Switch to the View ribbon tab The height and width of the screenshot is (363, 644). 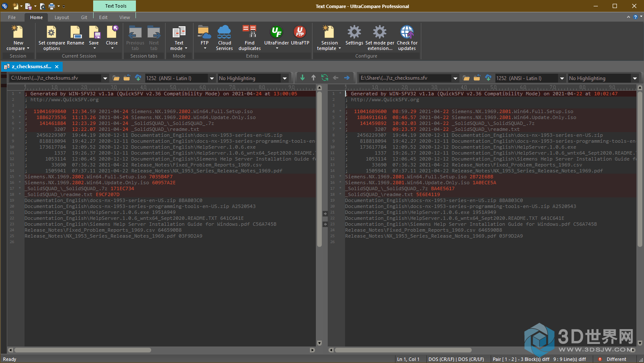coord(124,17)
